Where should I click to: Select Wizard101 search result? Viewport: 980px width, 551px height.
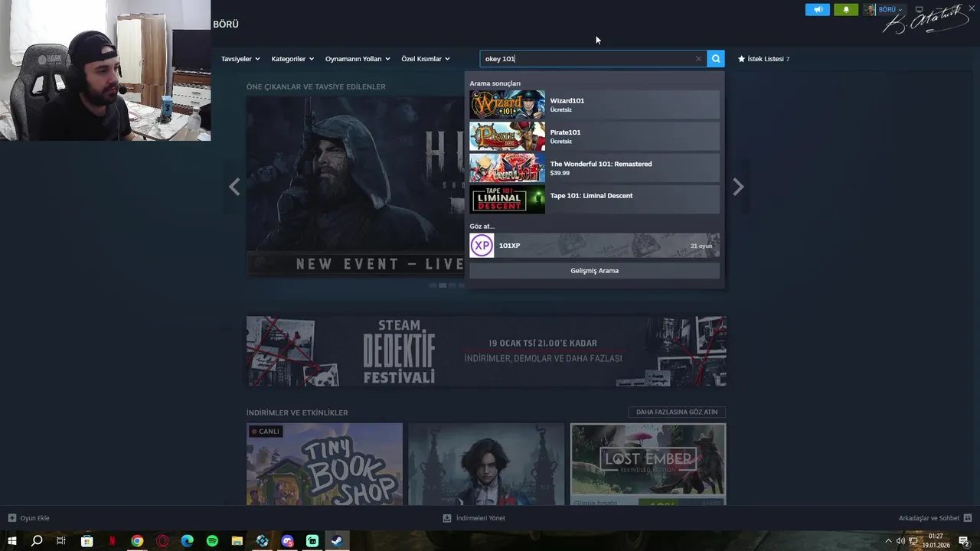click(594, 105)
